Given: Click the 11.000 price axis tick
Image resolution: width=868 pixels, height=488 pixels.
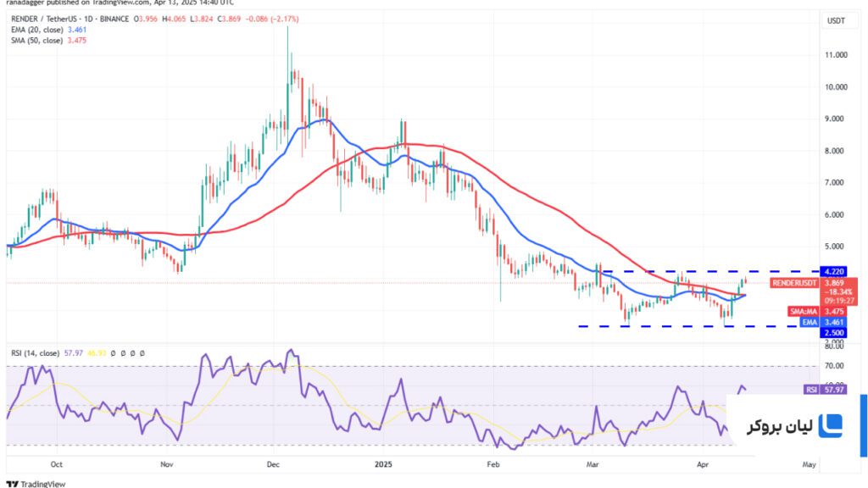Looking at the screenshot, I should [x=836, y=55].
